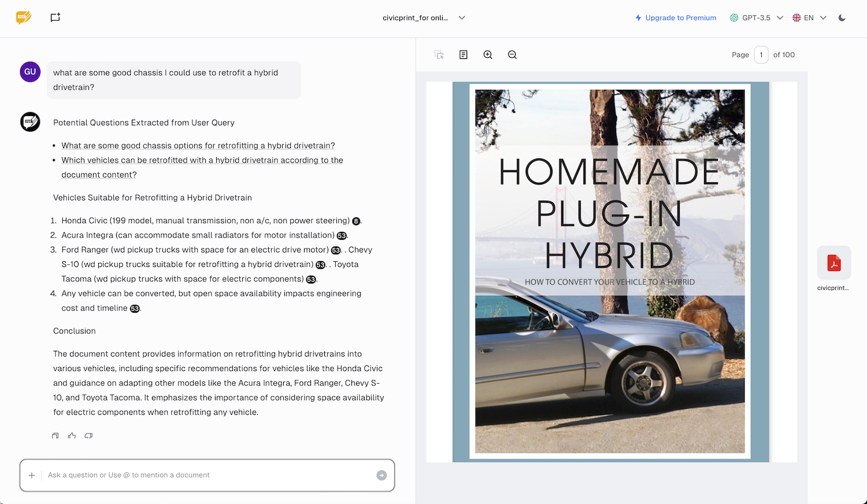This screenshot has height=504, width=867.
Task: Click the app logo icon
Action: (24, 17)
